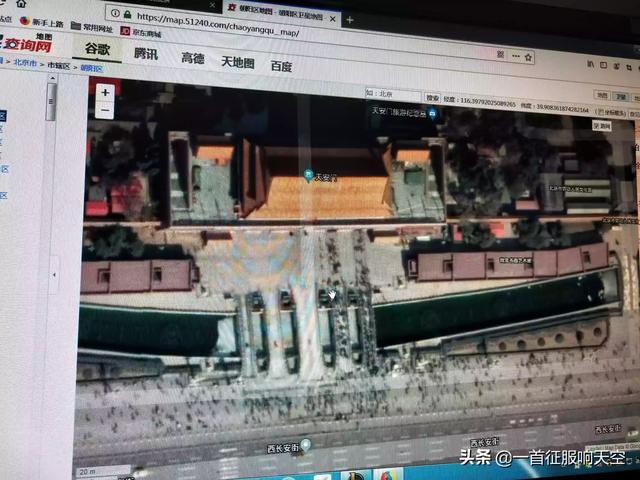
Task: Open a new browser tab
Action: point(350,20)
